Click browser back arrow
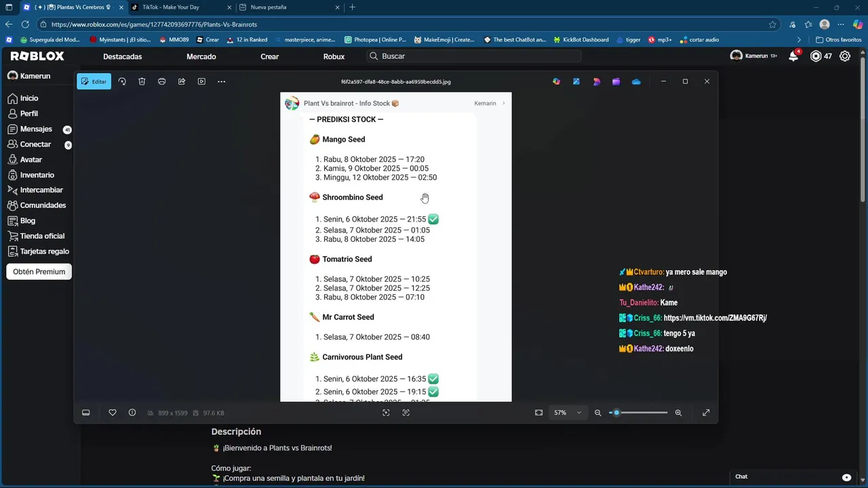This screenshot has height=488, width=868. (9, 24)
